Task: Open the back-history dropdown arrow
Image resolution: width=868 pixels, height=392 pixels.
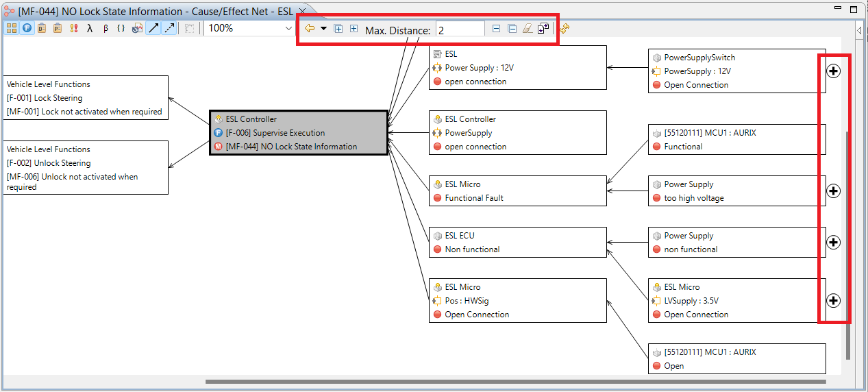Action: (x=323, y=29)
